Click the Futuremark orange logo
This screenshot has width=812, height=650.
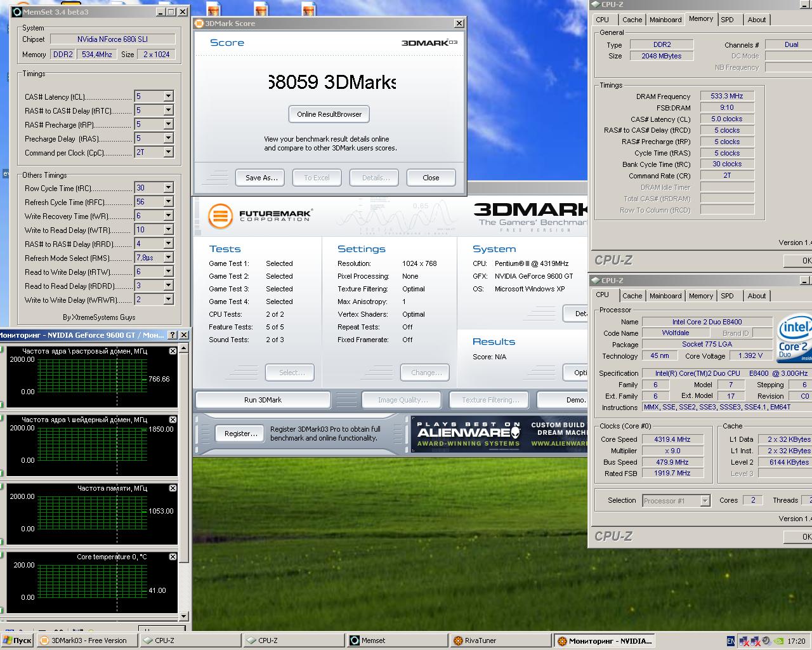click(x=220, y=216)
